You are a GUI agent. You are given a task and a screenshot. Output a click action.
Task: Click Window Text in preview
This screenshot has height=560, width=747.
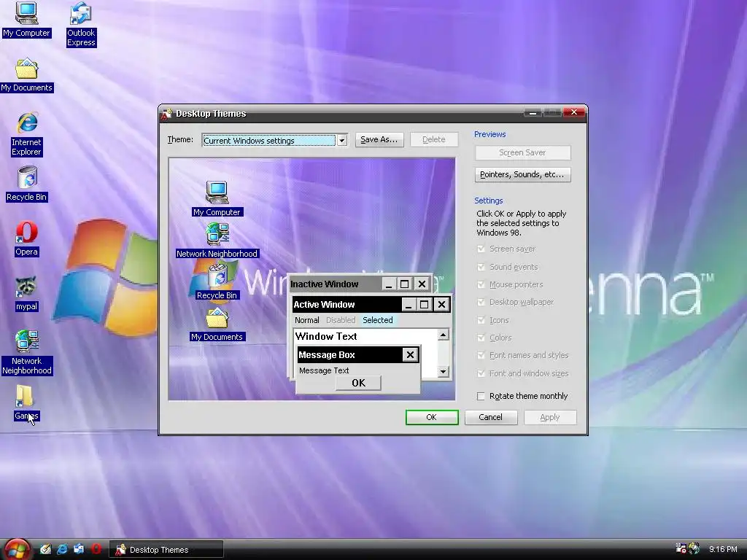[x=326, y=336]
